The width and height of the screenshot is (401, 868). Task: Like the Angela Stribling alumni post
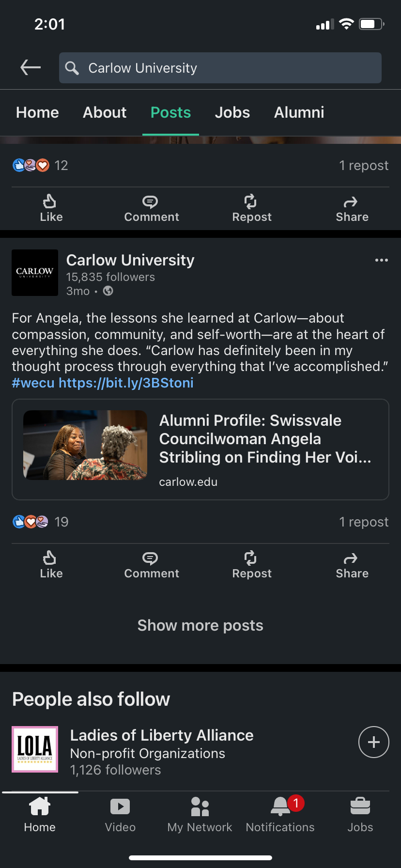(51, 564)
